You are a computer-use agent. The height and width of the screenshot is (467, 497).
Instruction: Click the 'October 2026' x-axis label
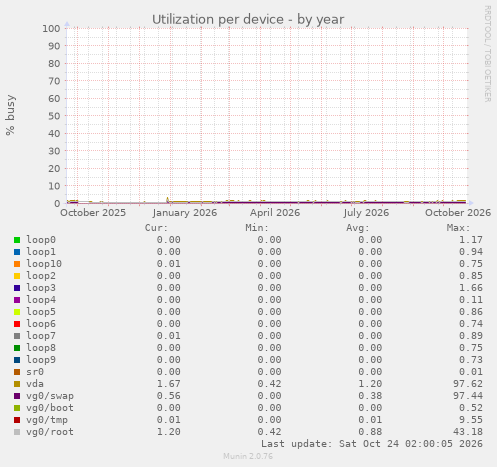point(458,213)
